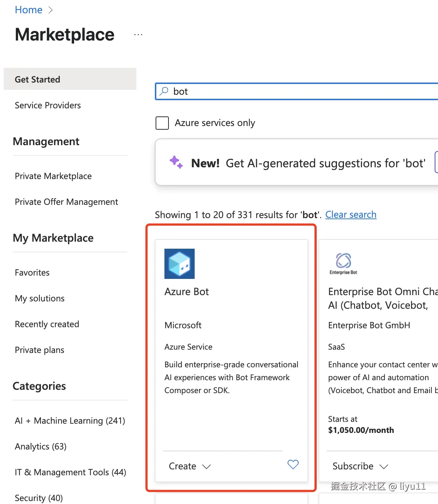
Task: Click the bot search input field
Action: 295,91
